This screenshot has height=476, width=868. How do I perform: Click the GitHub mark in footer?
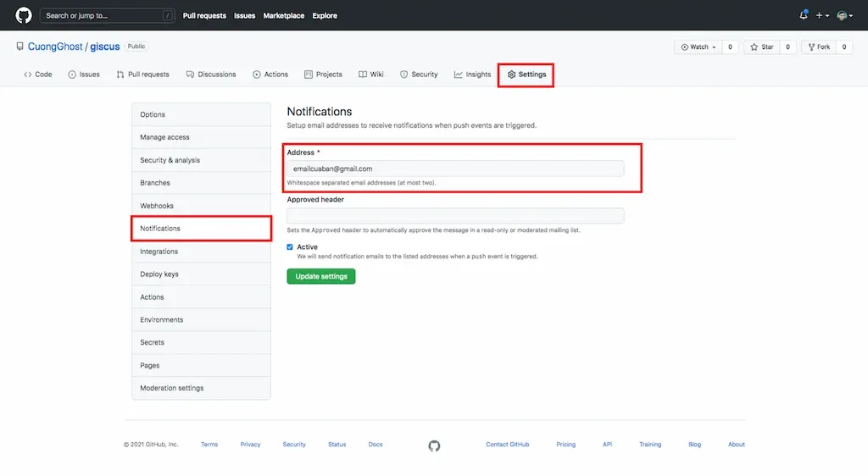[434, 446]
